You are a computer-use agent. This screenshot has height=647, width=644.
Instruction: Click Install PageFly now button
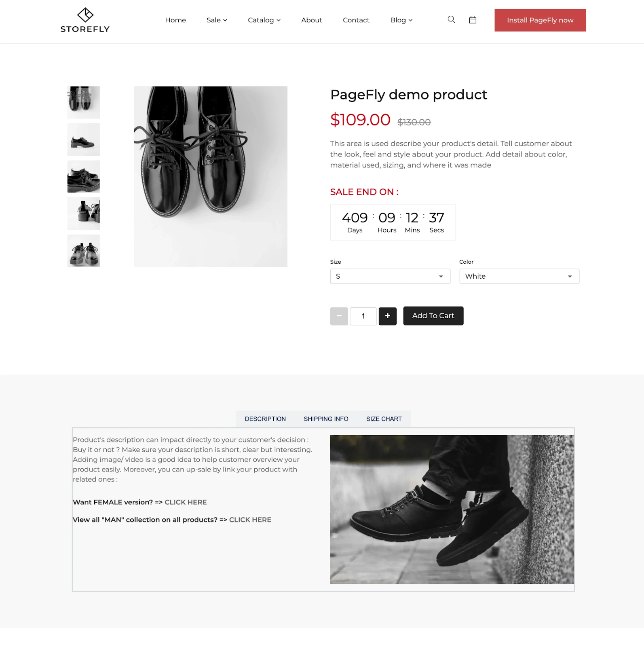click(x=540, y=20)
